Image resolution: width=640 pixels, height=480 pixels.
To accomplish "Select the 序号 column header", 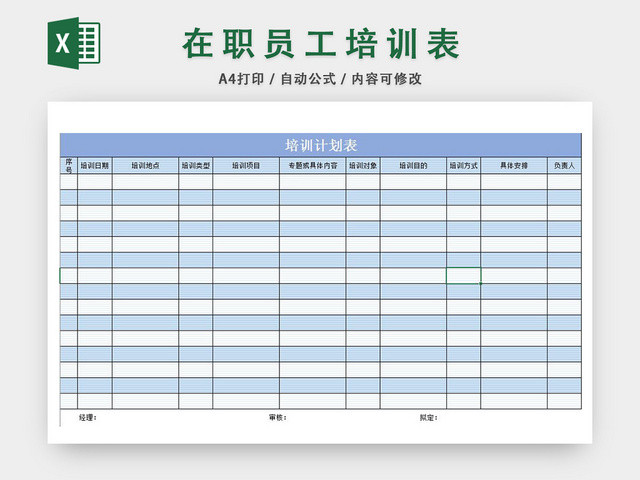I will [x=69, y=166].
